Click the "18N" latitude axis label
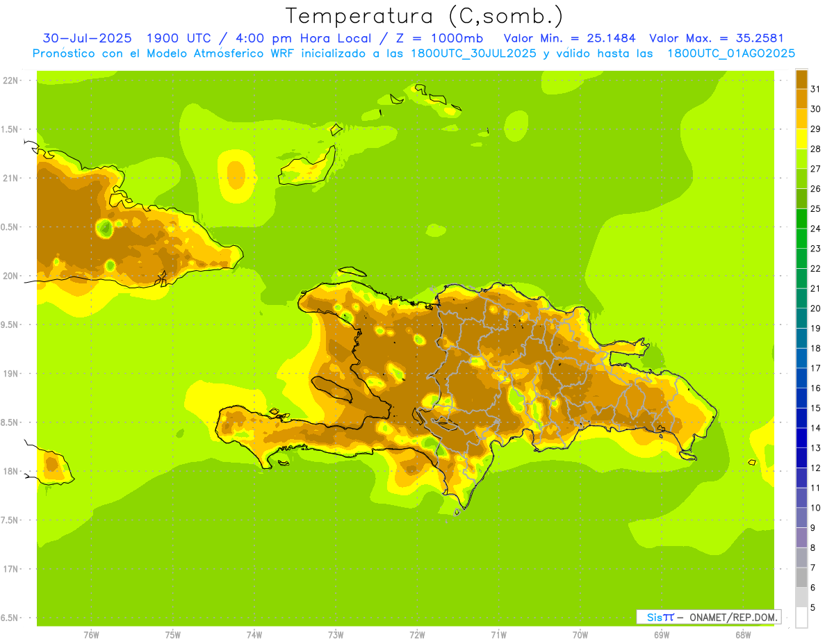 (x=10, y=471)
